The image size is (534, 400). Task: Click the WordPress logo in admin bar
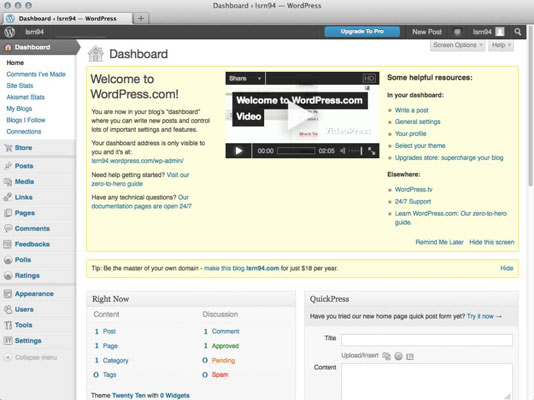10,32
